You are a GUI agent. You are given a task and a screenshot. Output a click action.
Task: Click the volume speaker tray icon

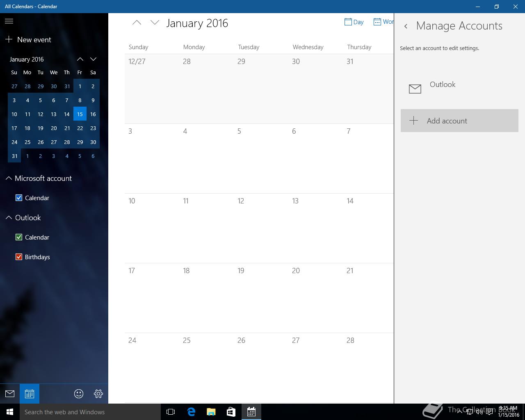(479, 412)
